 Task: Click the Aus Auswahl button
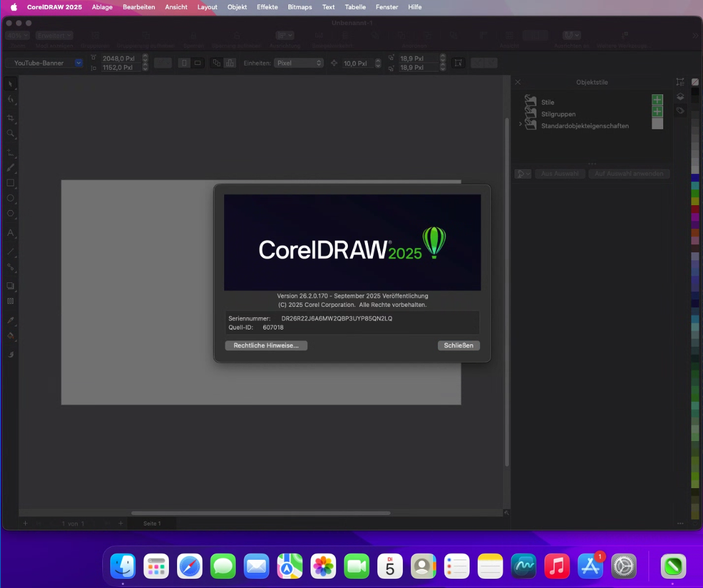click(x=560, y=173)
